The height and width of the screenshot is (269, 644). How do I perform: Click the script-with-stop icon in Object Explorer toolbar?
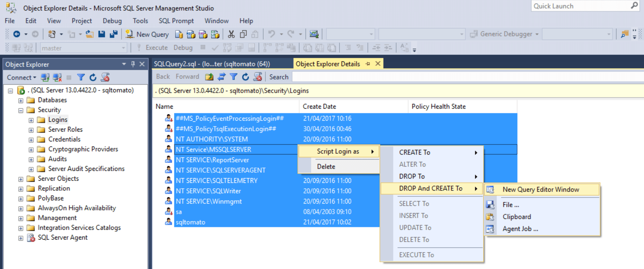[105, 77]
